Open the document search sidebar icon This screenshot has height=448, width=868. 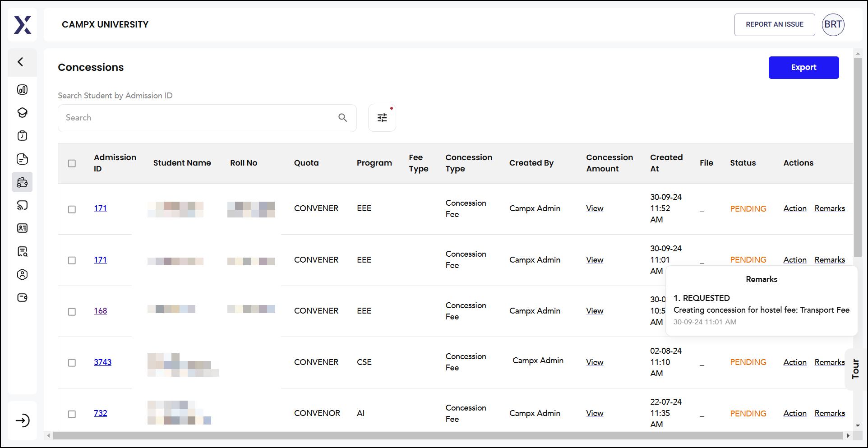23,251
